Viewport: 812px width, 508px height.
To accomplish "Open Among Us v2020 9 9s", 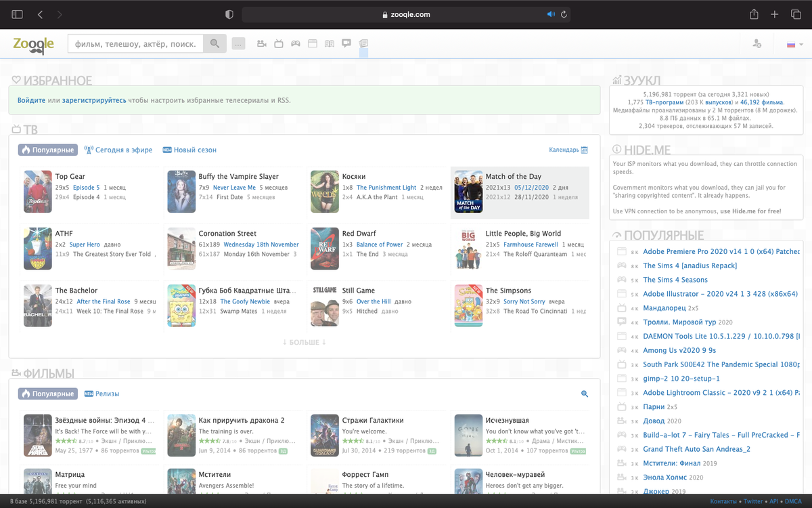I will coord(679,350).
